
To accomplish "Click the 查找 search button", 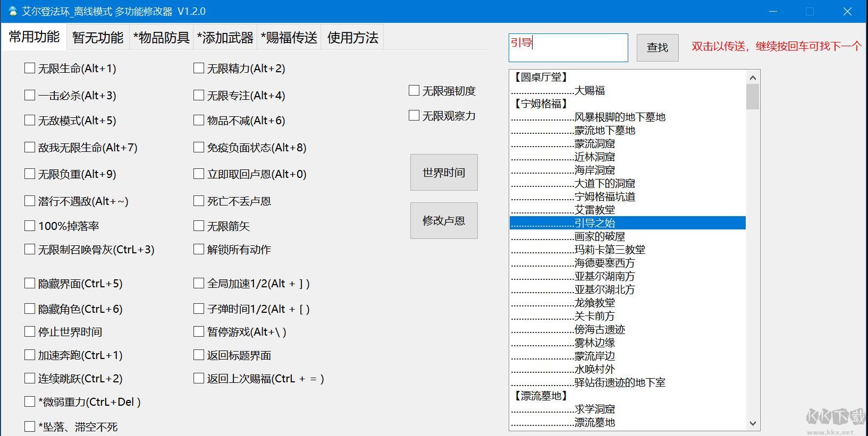I will pos(658,47).
